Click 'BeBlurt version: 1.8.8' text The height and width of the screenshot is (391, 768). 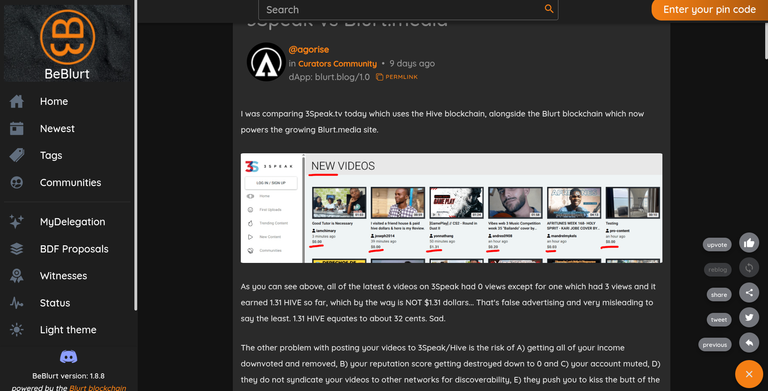click(68, 376)
